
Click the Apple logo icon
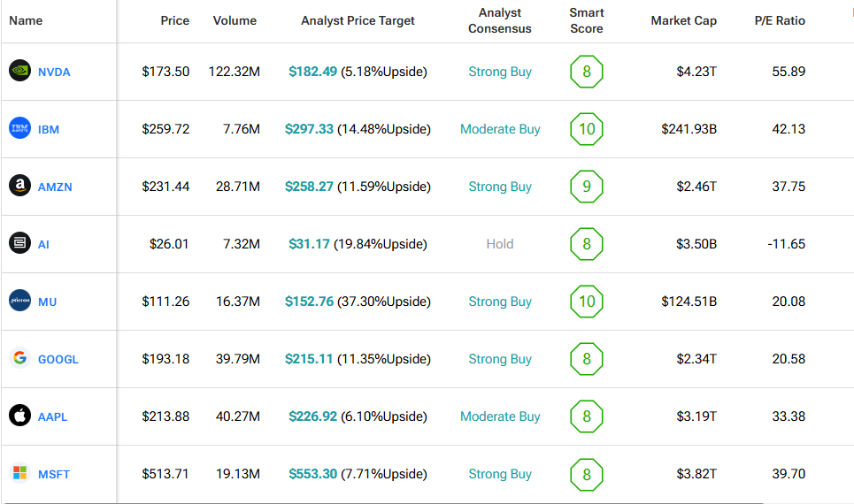point(19,416)
